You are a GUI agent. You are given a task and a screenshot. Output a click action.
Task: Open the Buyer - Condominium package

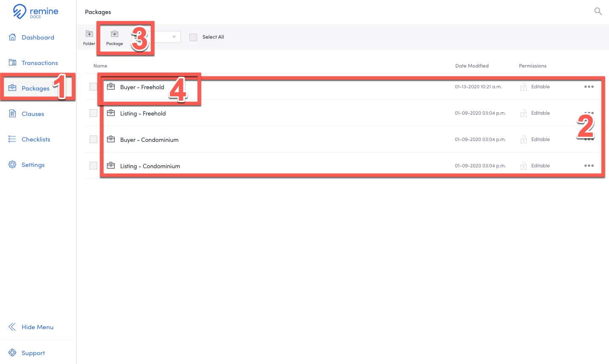click(149, 140)
